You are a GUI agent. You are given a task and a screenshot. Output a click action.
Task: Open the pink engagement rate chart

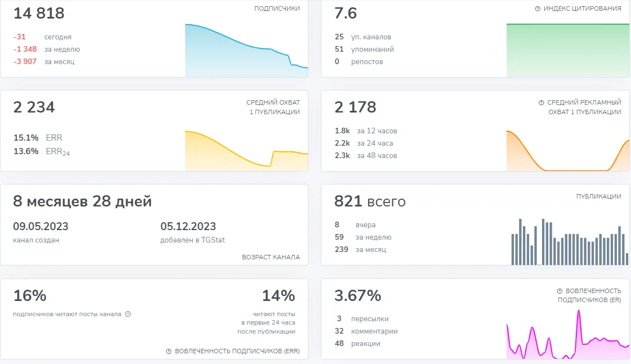point(568,335)
